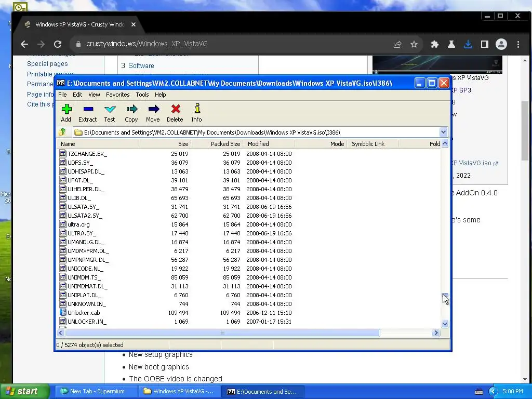Click the browser back arrow
The width and height of the screenshot is (532, 399).
[x=24, y=44]
